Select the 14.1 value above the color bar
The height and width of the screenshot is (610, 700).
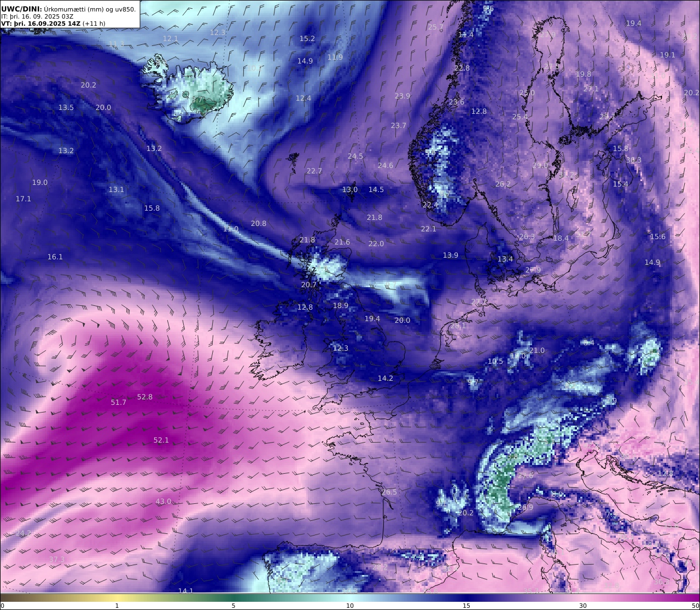pyautogui.click(x=186, y=591)
